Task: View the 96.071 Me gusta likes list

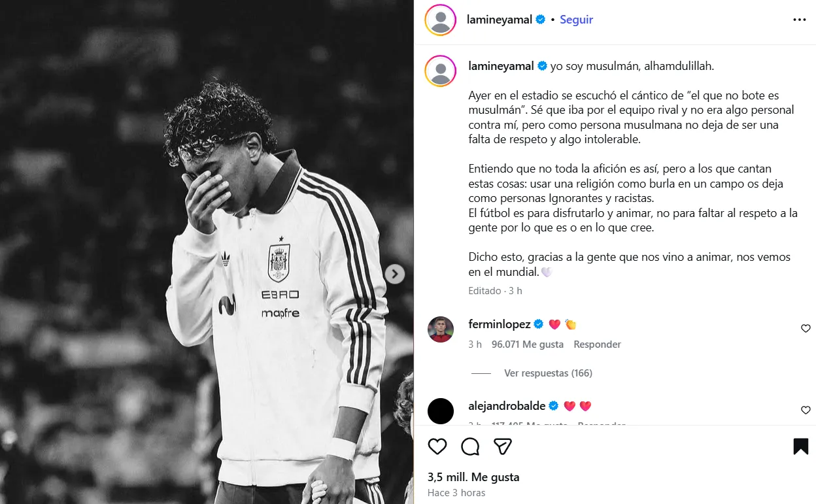Action: pyautogui.click(x=528, y=344)
